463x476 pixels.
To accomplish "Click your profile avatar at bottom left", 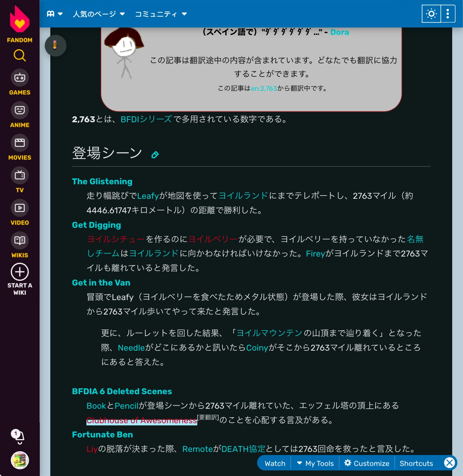I will (x=19, y=461).
